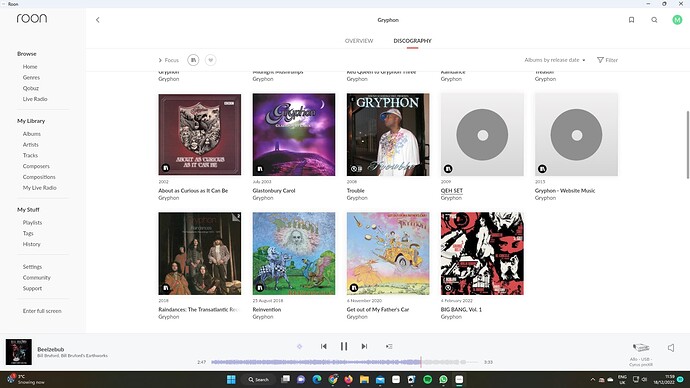
Task: Open the volume speaker icon
Action: [671, 348]
